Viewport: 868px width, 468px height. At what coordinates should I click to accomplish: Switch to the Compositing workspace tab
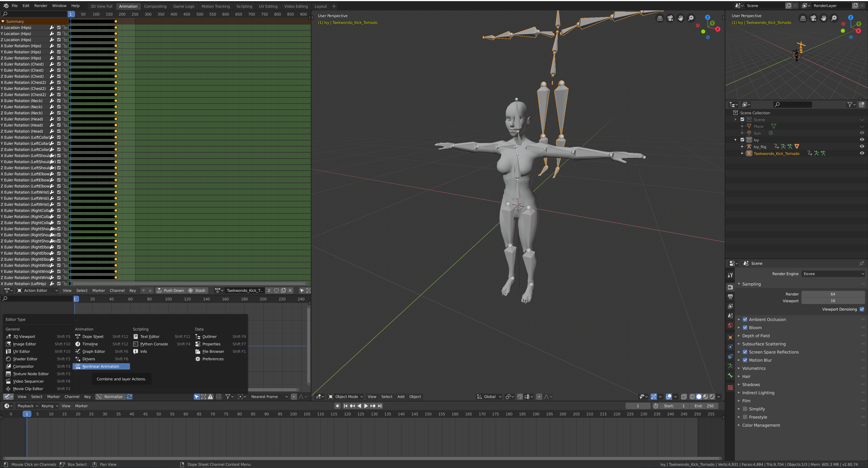(155, 6)
